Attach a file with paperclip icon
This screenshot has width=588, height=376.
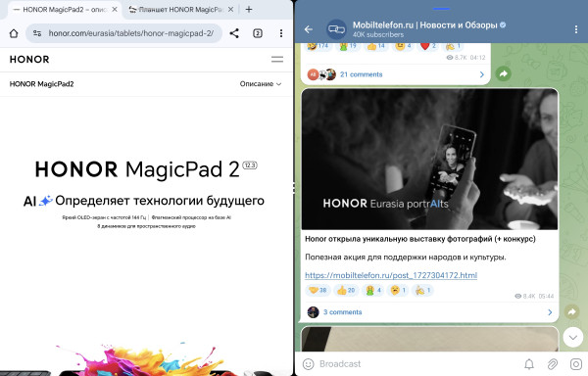pos(553,364)
